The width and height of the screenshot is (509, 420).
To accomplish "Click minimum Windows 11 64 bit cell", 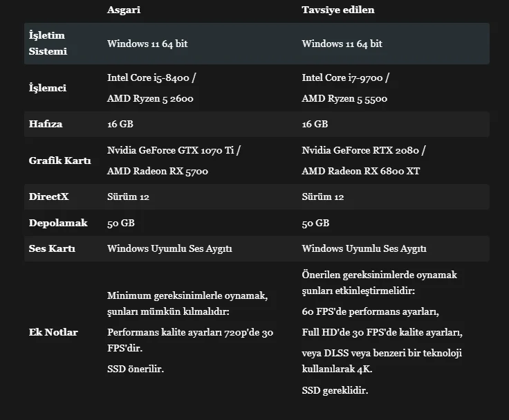I will (x=147, y=44).
